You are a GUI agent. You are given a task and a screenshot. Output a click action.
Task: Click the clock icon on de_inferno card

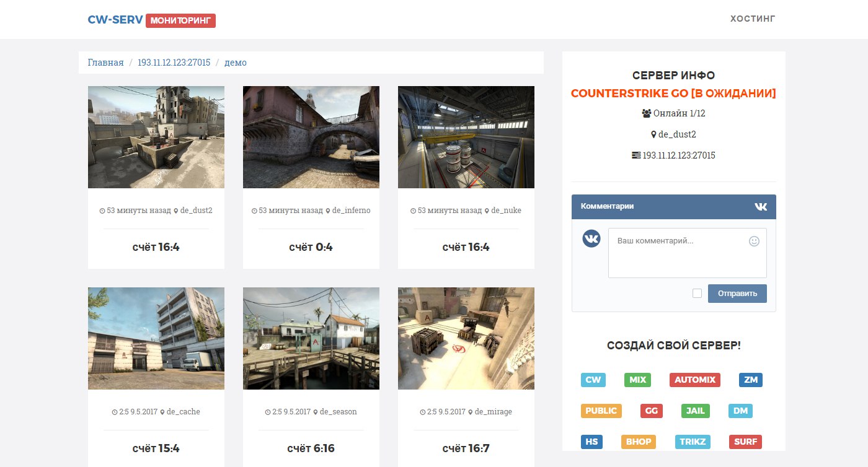pos(254,211)
